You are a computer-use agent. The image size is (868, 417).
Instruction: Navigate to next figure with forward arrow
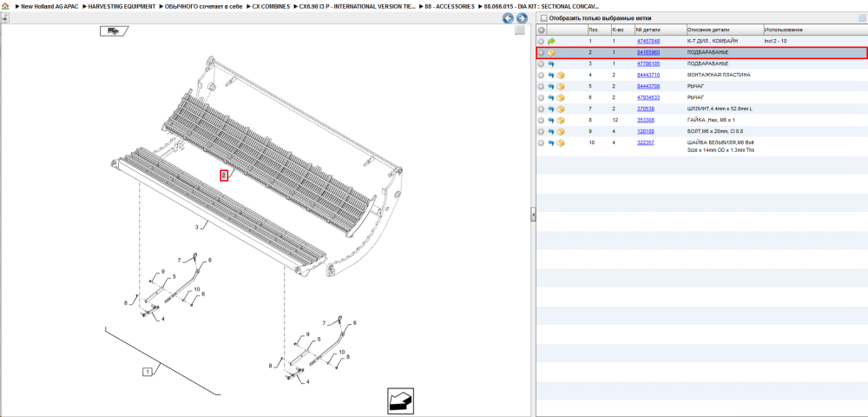(x=522, y=18)
